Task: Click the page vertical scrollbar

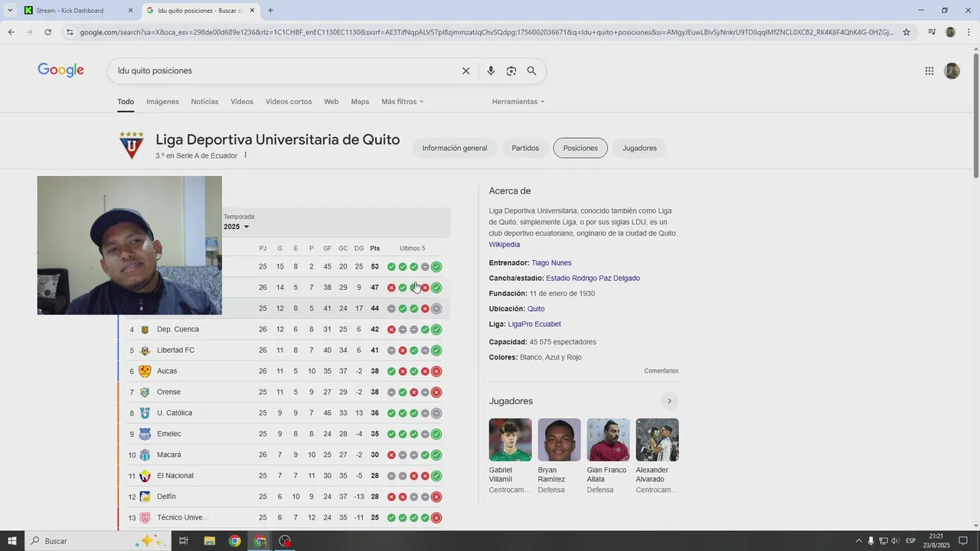Action: tap(975, 115)
